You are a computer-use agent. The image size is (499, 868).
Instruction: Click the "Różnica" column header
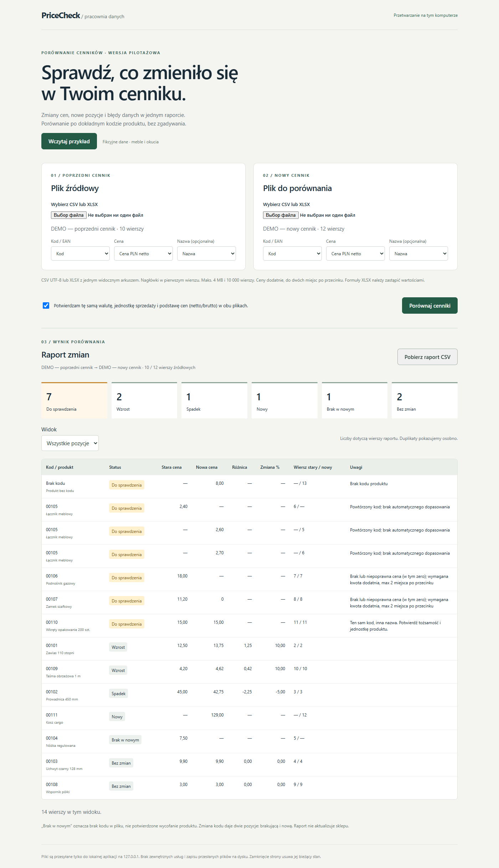[x=240, y=467]
